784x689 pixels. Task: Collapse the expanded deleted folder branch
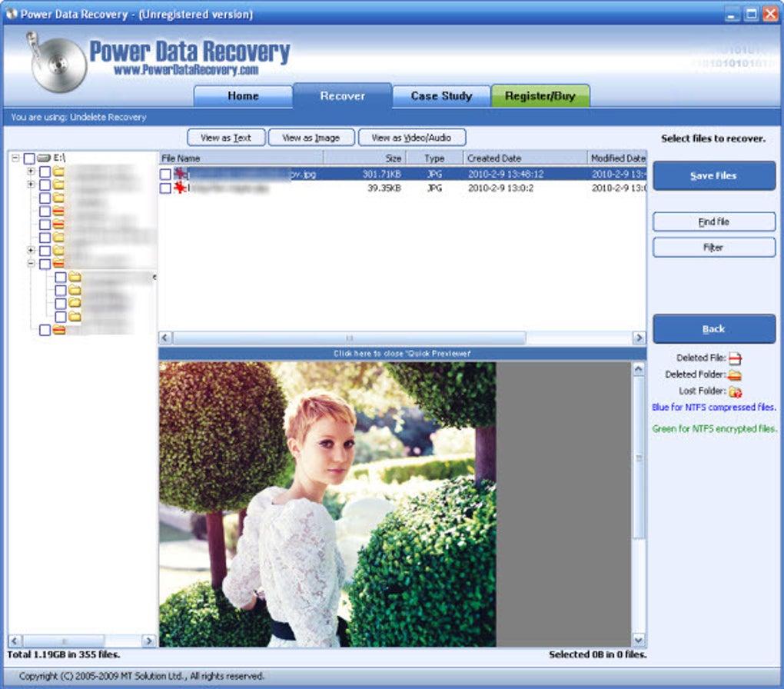coord(30,261)
